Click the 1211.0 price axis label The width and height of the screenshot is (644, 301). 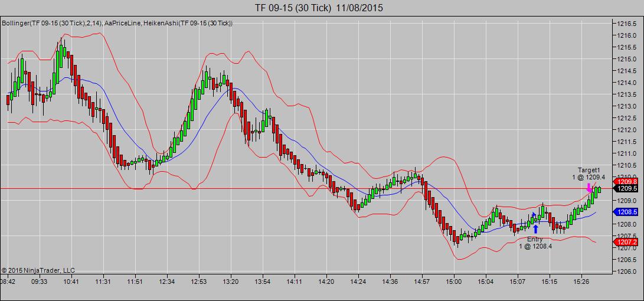pos(626,153)
